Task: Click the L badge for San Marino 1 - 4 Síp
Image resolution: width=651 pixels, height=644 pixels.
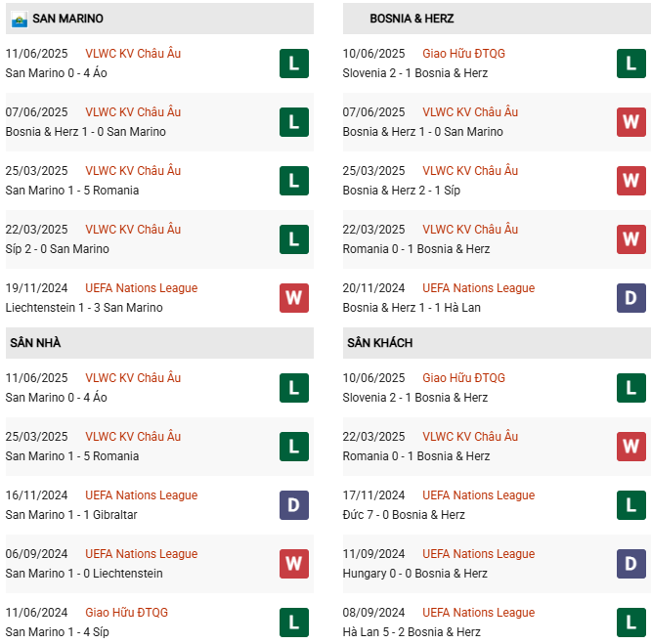Action: click(293, 623)
